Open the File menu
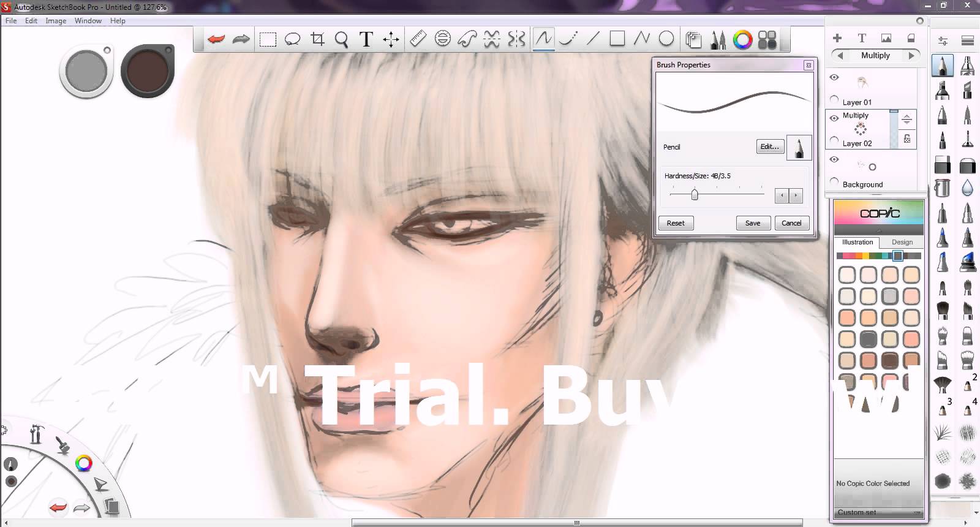The height and width of the screenshot is (527, 980). click(x=11, y=20)
